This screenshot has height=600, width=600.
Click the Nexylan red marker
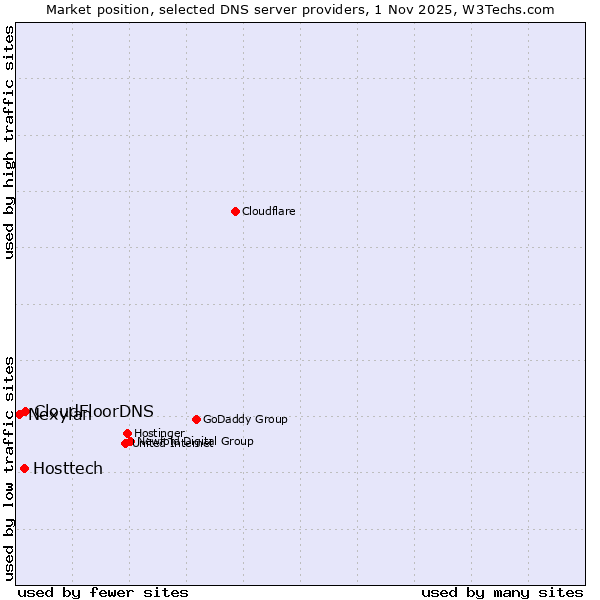click(19, 415)
